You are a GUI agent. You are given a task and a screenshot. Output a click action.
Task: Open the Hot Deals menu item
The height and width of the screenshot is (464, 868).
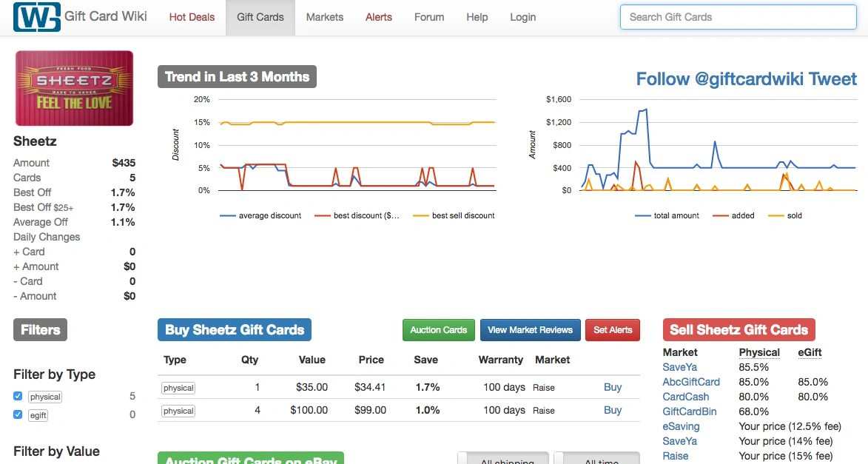click(192, 17)
